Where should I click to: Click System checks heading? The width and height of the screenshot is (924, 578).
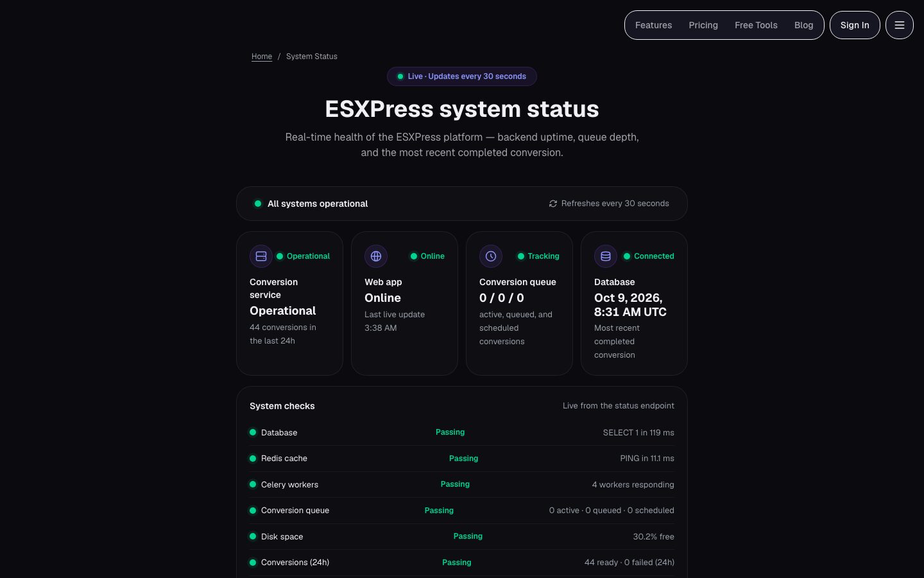click(x=282, y=406)
